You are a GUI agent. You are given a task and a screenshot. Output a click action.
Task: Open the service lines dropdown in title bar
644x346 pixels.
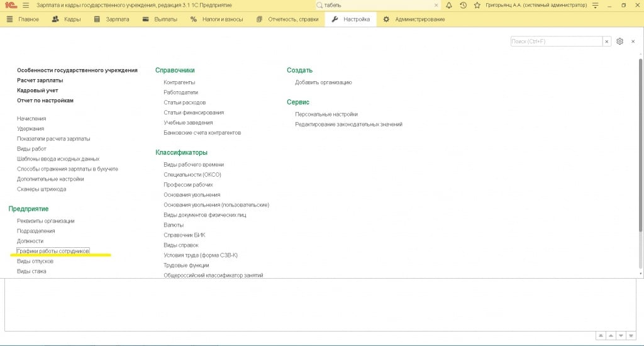(596, 5)
